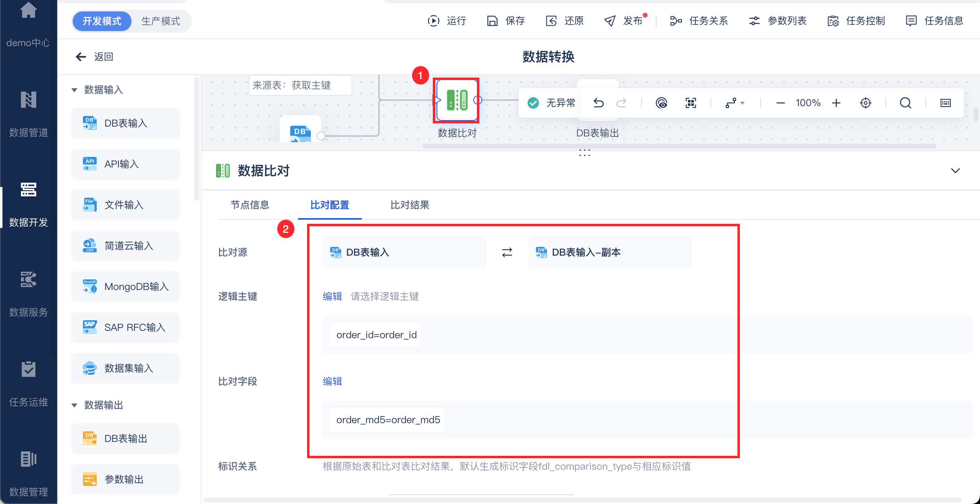Switch to 生产模式 toggle

coord(160,21)
